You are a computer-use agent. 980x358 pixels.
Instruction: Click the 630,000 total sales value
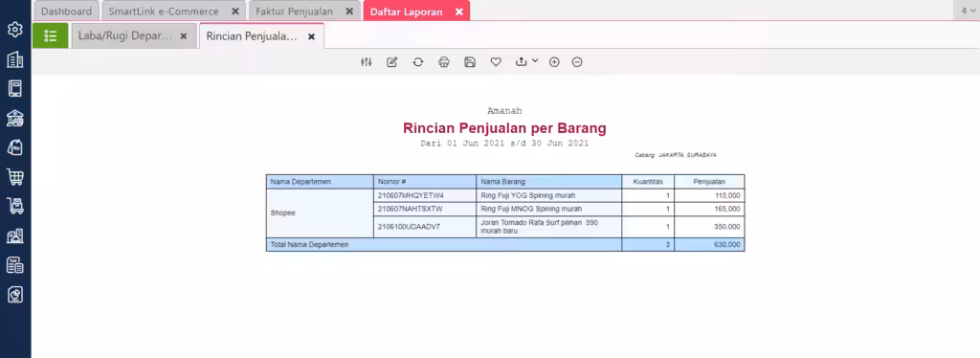(x=727, y=244)
